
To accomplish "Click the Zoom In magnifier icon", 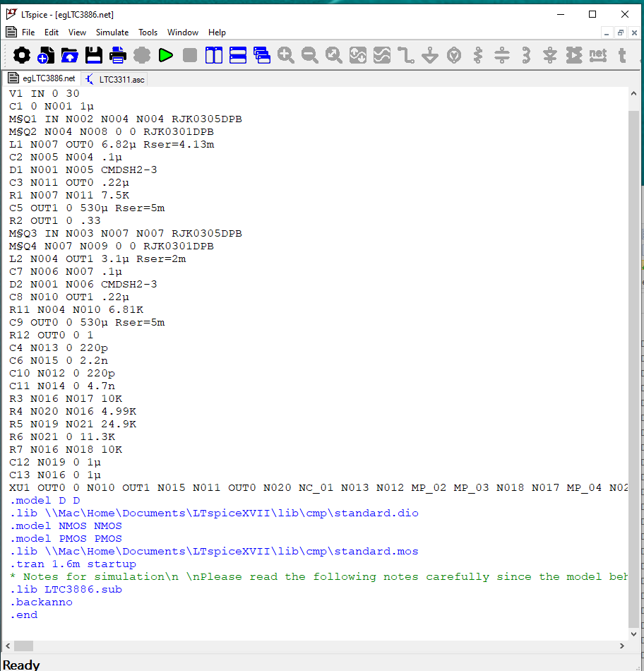I will pos(286,55).
